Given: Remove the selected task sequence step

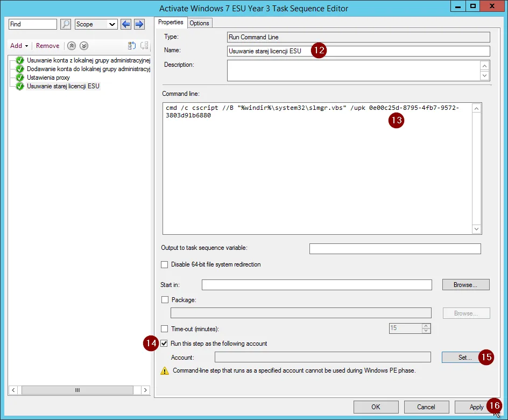Looking at the screenshot, I should [47, 46].
